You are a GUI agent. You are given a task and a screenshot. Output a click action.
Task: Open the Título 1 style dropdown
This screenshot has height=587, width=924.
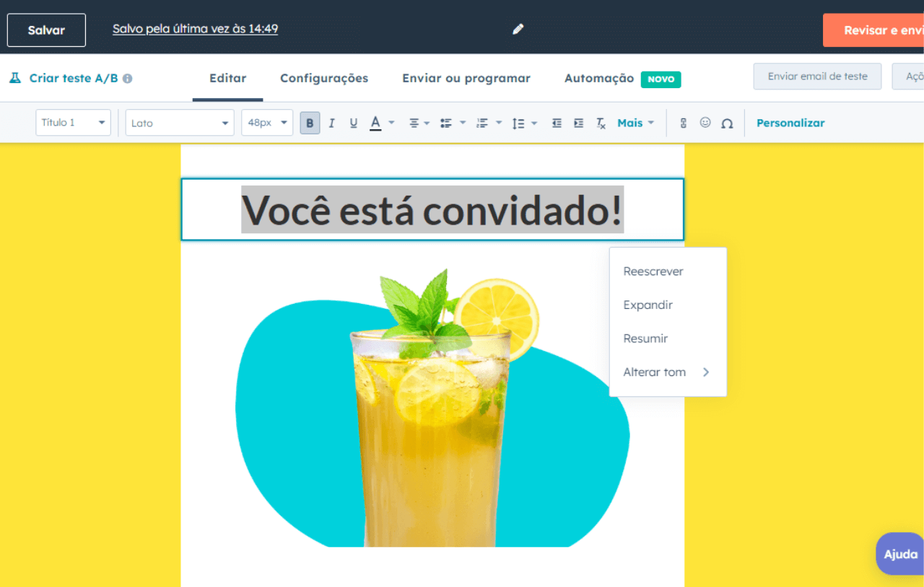(x=73, y=123)
